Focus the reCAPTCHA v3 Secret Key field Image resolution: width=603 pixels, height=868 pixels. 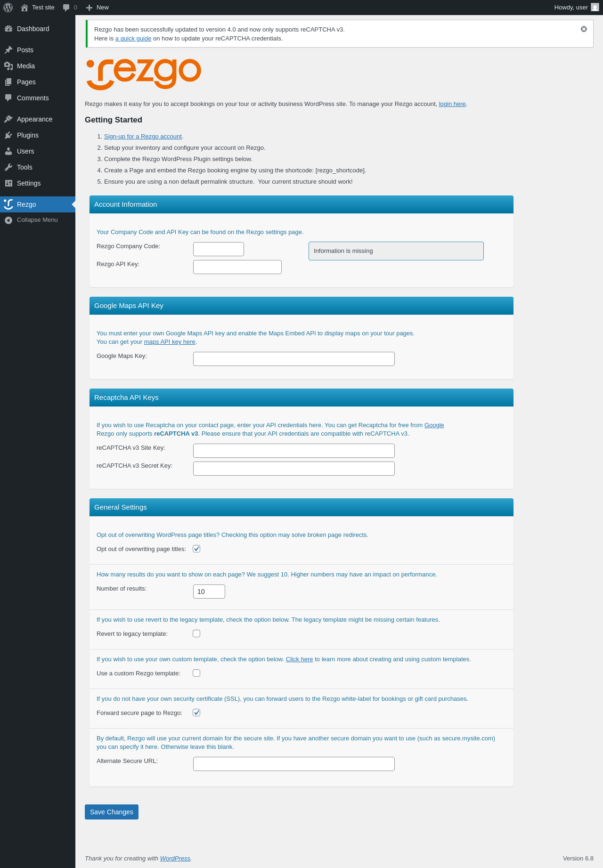point(294,469)
